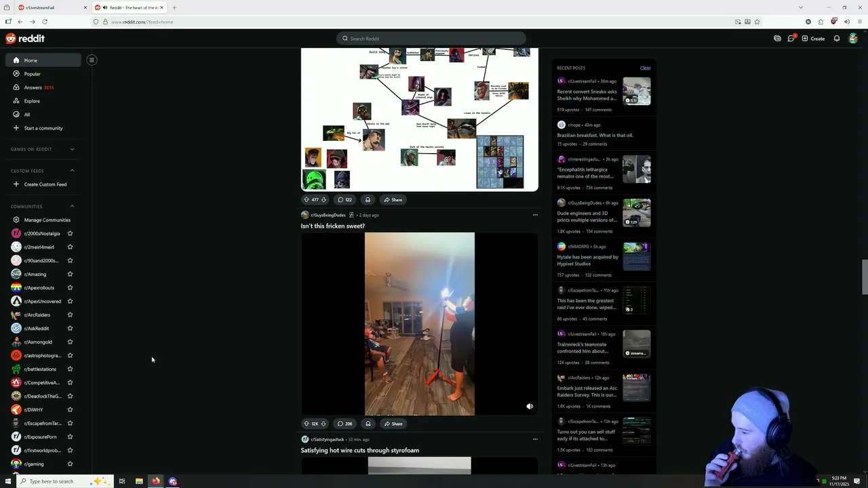Bookmark this page with star icon
868x488 pixels.
pos(757,22)
